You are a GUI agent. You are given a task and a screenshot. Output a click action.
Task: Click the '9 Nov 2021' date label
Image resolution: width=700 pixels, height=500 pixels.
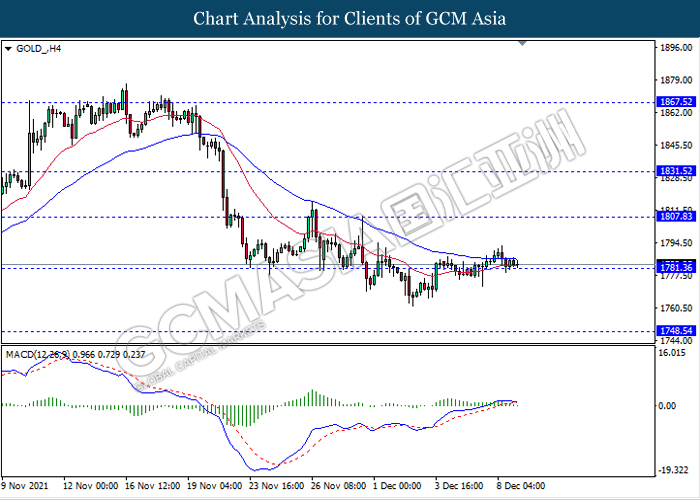click(25, 486)
